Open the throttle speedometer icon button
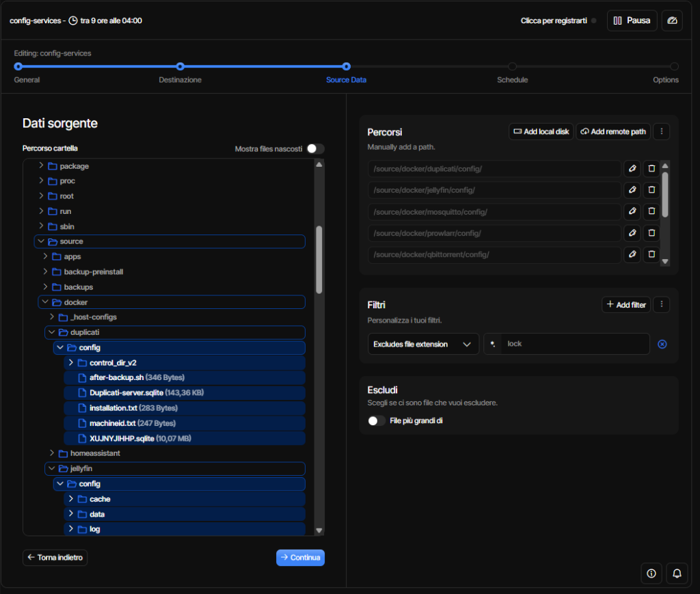Screen dimensions: 700x594 pyautogui.click(x=672, y=21)
